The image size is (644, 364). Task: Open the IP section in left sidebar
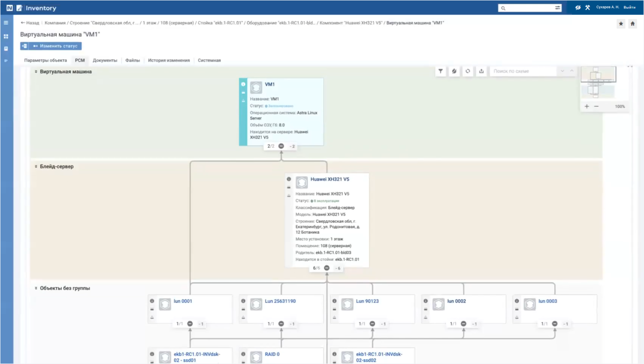click(x=6, y=60)
